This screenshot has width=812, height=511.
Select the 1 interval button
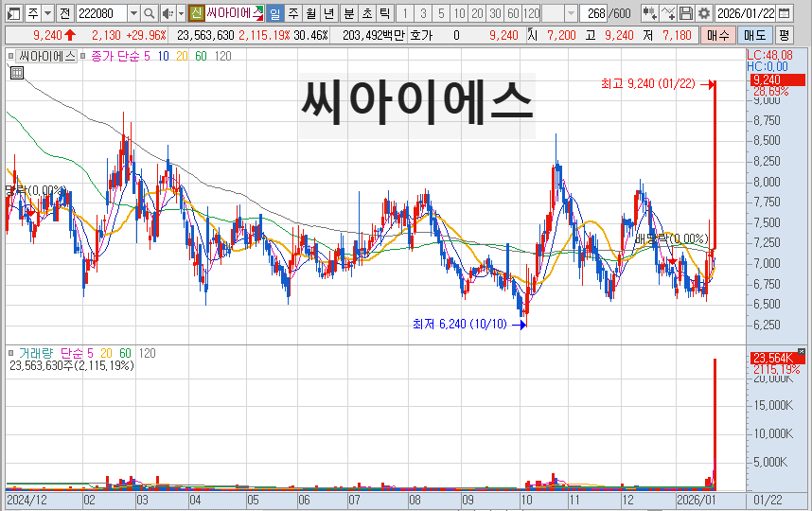point(405,13)
